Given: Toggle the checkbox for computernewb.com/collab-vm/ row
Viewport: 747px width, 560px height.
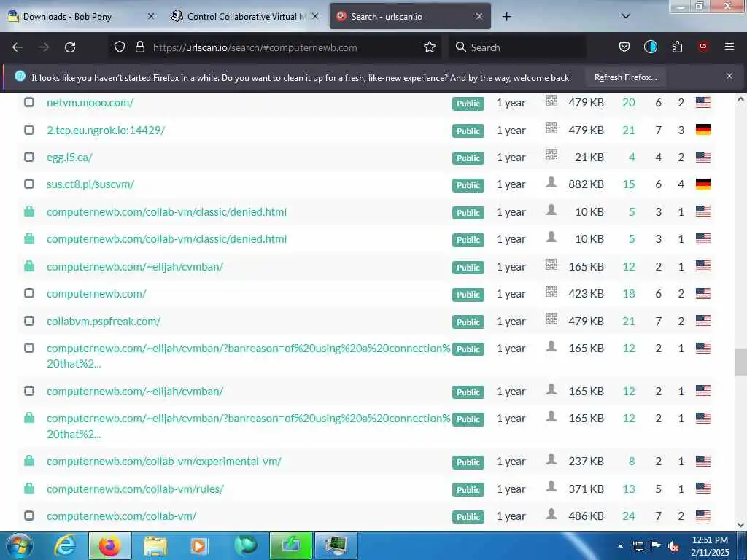Looking at the screenshot, I should (x=29, y=516).
